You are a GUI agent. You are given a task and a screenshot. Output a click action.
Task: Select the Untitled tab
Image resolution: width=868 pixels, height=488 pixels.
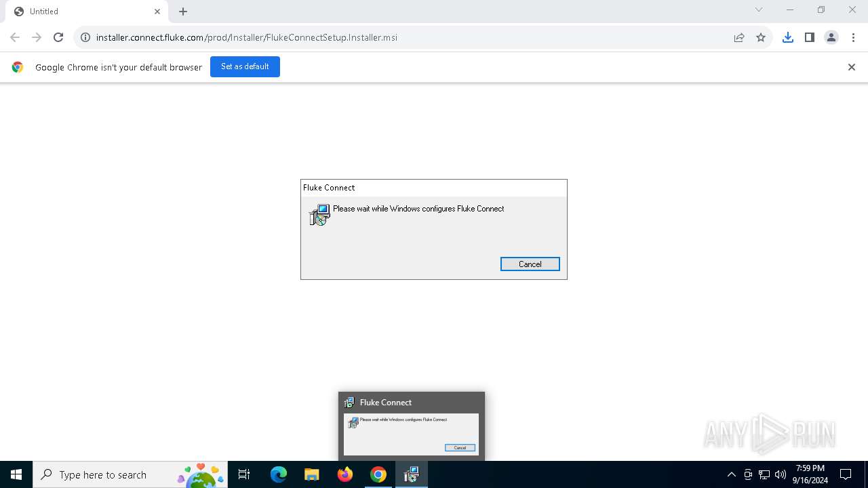(x=86, y=12)
